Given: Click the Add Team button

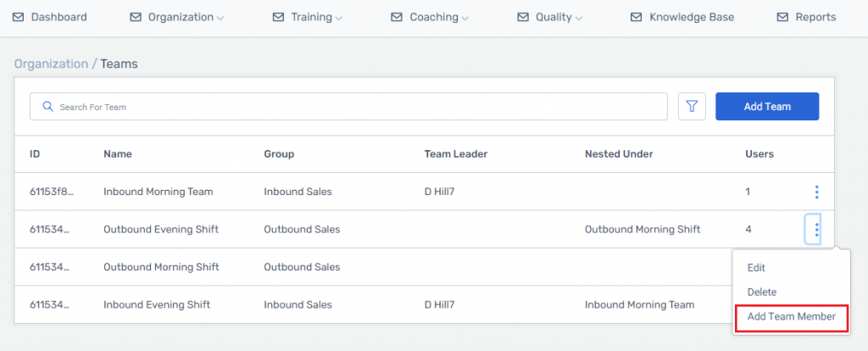Looking at the screenshot, I should 767,106.
